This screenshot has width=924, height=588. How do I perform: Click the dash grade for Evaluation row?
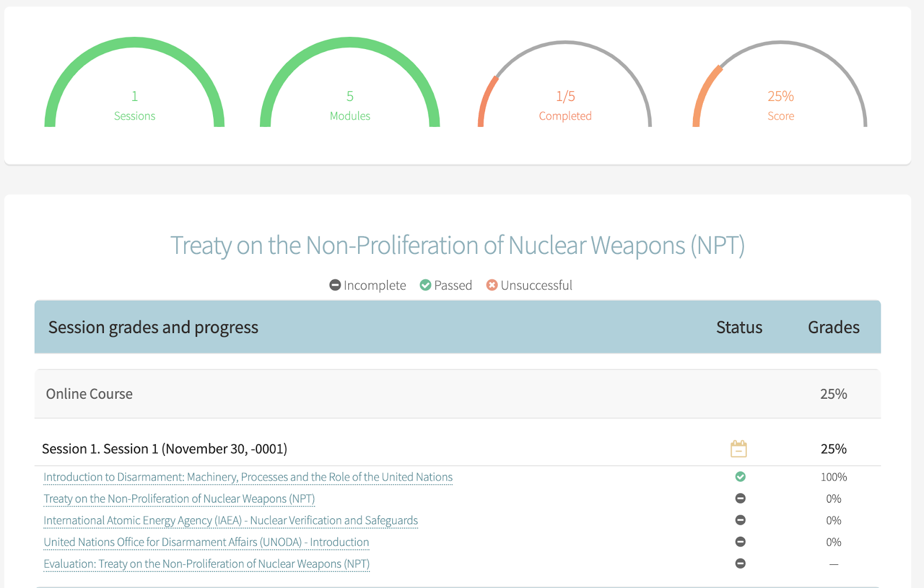coord(834,564)
